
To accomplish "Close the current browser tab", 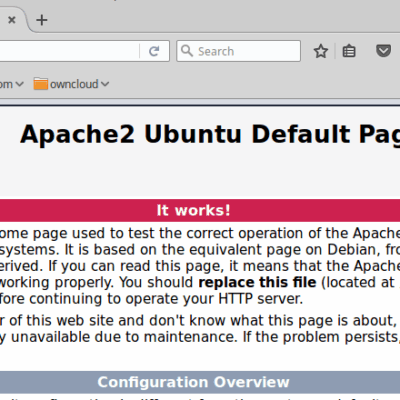I will pos(12,20).
